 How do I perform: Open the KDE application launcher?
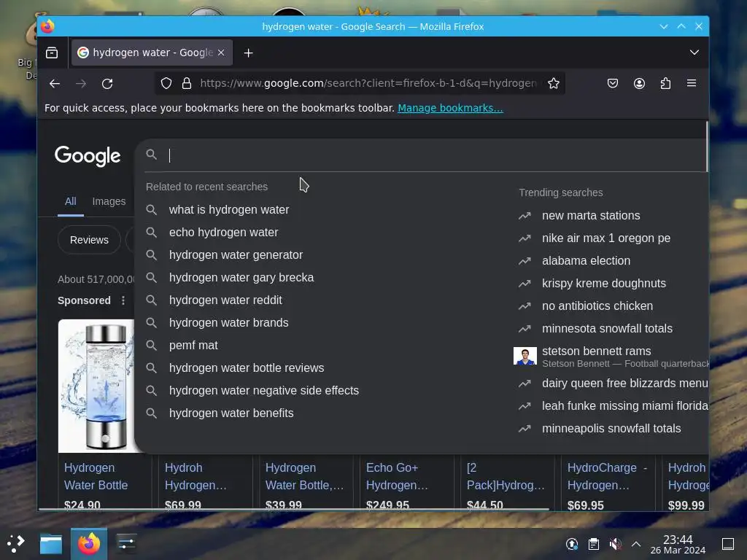coord(16,543)
